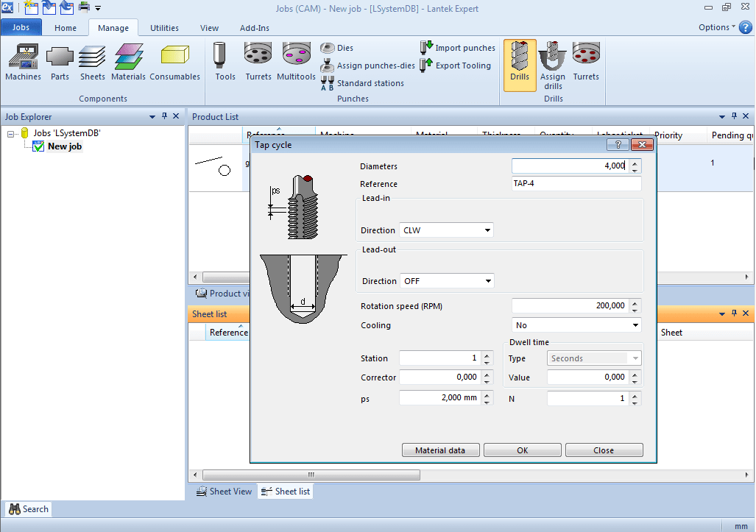Click the print icon in quick access toolbar

pyautogui.click(x=85, y=7)
